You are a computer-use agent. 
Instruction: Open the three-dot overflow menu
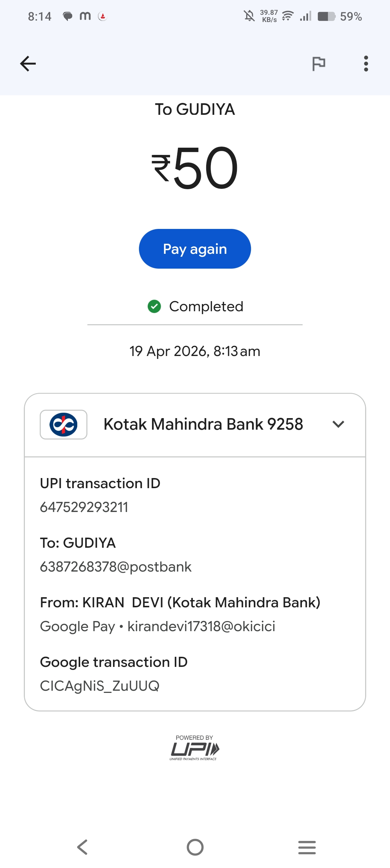pyautogui.click(x=366, y=64)
